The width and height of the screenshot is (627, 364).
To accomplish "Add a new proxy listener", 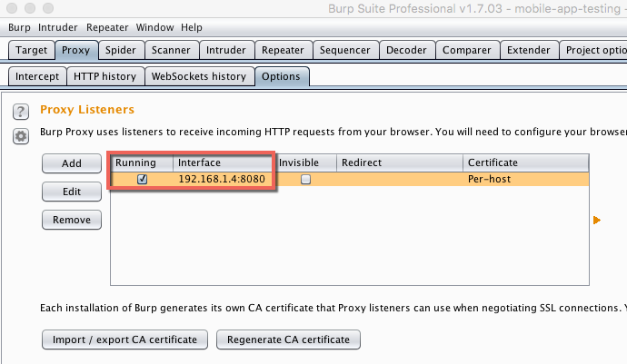I will coord(72,163).
